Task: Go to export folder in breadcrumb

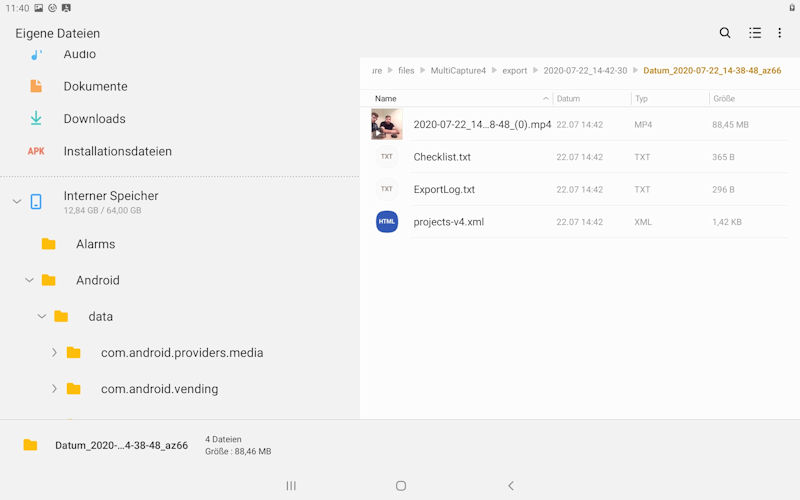Action: tap(514, 71)
